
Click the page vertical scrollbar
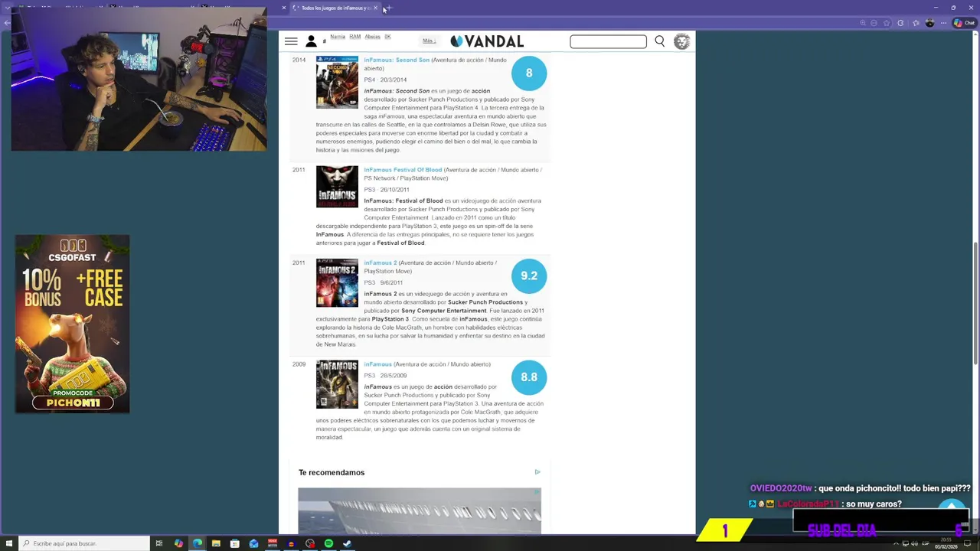click(975, 302)
